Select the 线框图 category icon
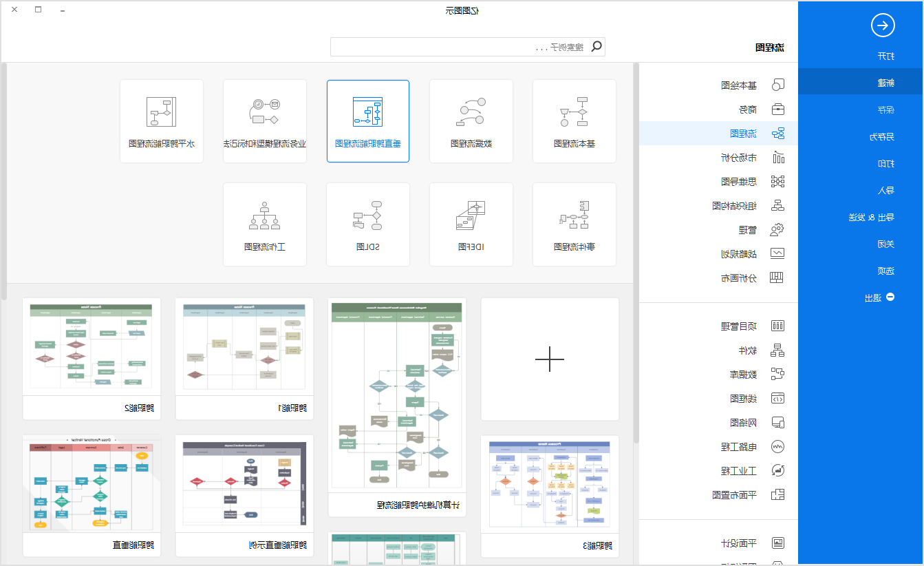This screenshot has height=566, width=924. point(778,399)
